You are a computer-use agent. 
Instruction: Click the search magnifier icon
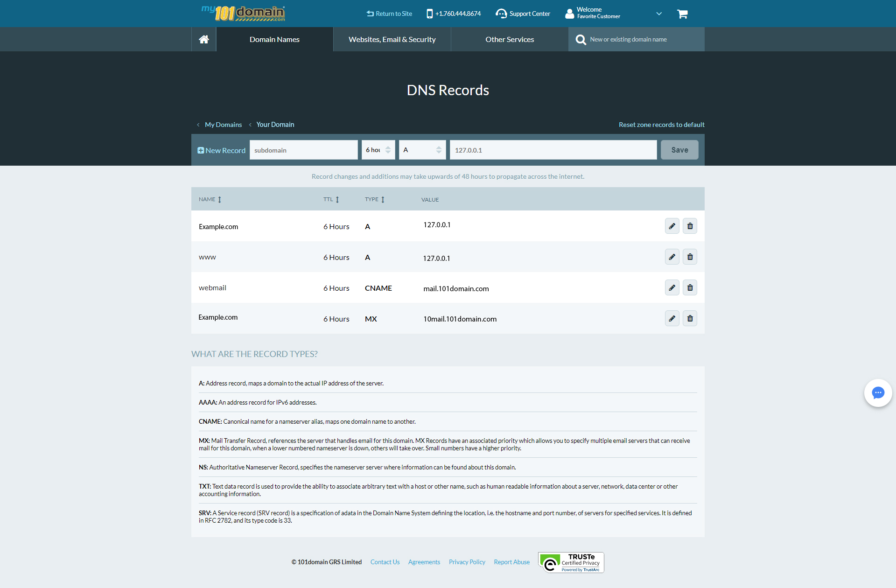581,40
